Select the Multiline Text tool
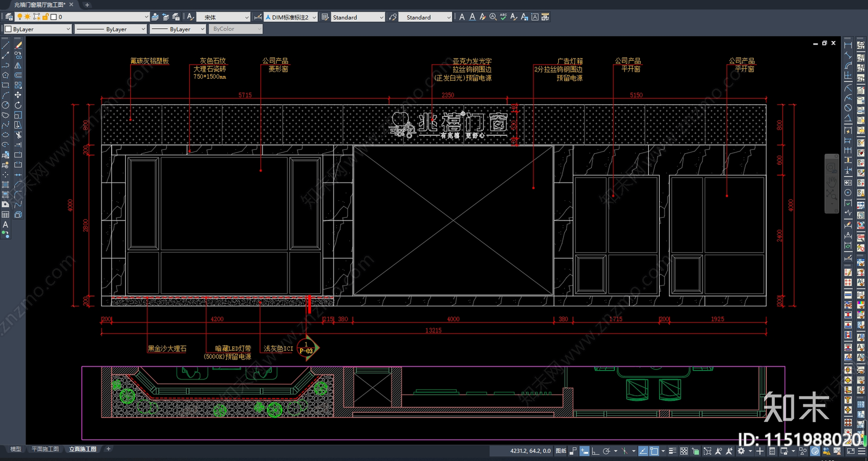The height and width of the screenshot is (461, 868). tap(5, 225)
